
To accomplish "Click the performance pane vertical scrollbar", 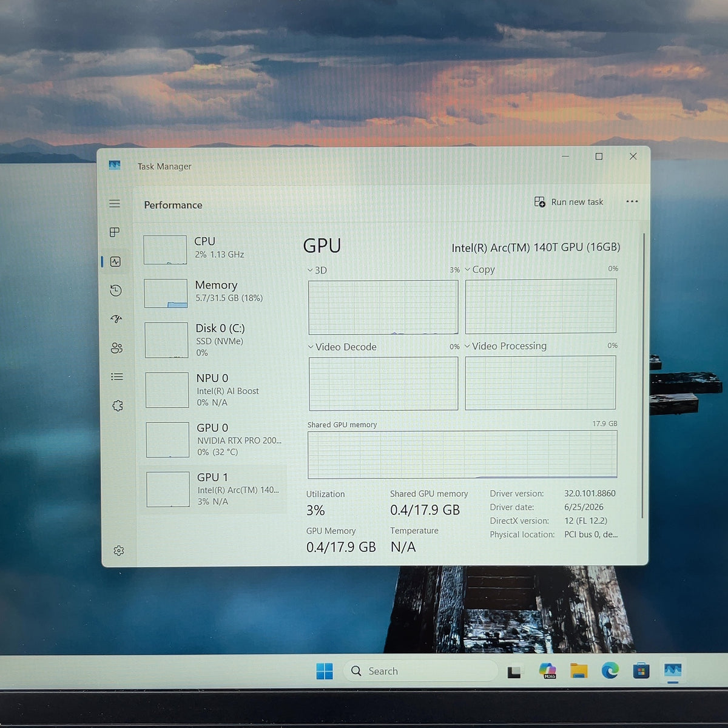I will coord(642,376).
